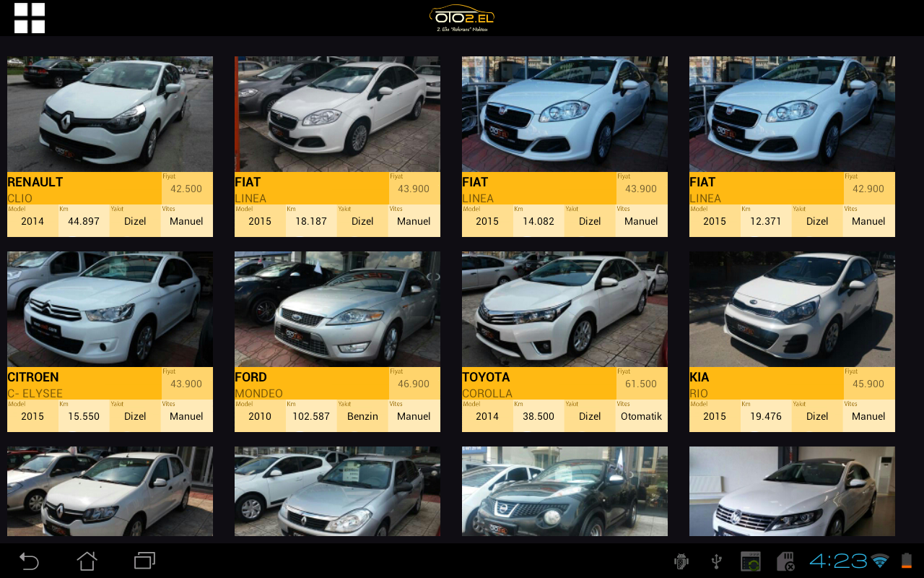Tap mileage value 102.587

pyautogui.click(x=311, y=416)
